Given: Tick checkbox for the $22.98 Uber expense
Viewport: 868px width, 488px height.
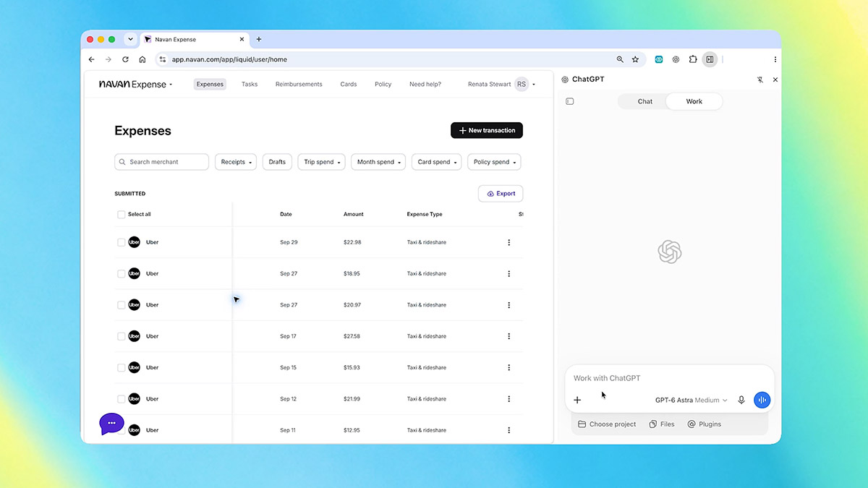Looking at the screenshot, I should [x=122, y=242].
